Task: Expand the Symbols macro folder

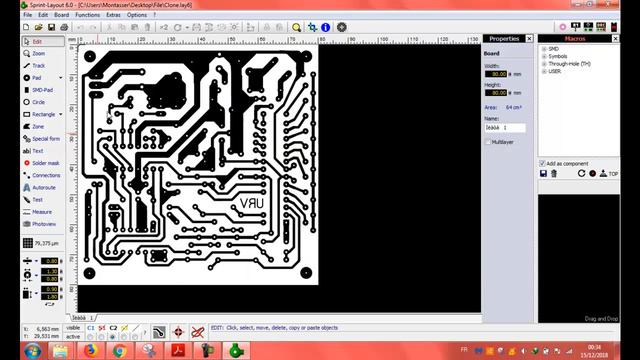Action: click(x=544, y=56)
